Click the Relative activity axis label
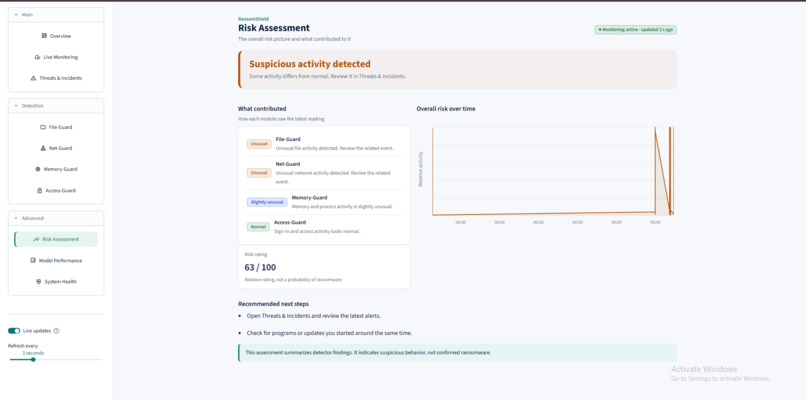The image size is (806, 400). [420, 169]
